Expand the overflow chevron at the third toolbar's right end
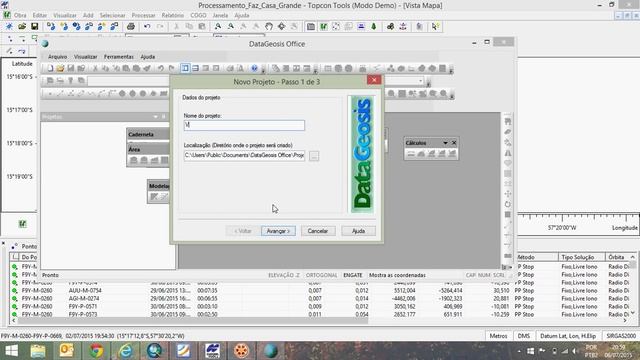 pos(451,95)
